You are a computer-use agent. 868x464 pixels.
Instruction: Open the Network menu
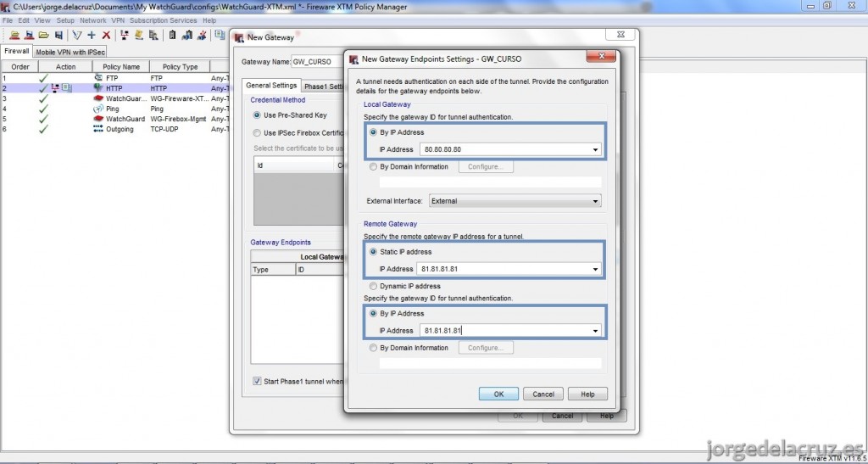click(93, 20)
